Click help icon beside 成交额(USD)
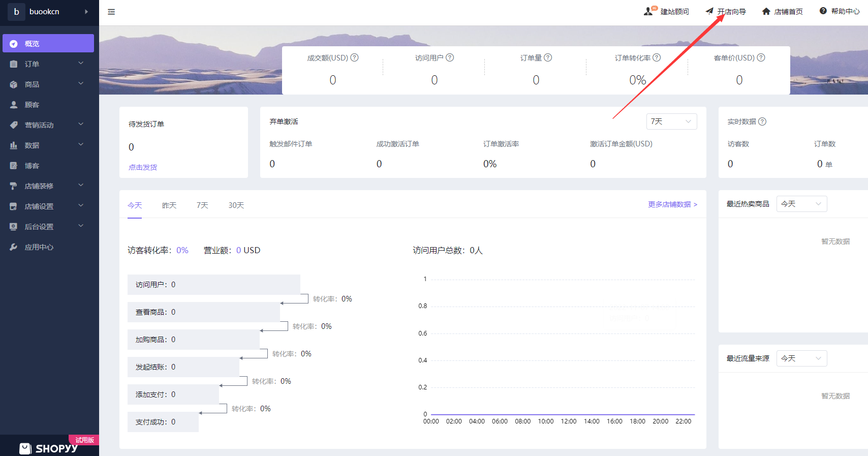The height and width of the screenshot is (456, 868). point(355,57)
